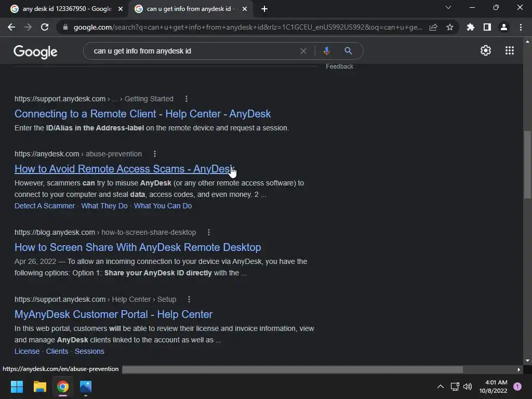Open the Google apps grid
This screenshot has height=399, width=532.
[510, 50]
